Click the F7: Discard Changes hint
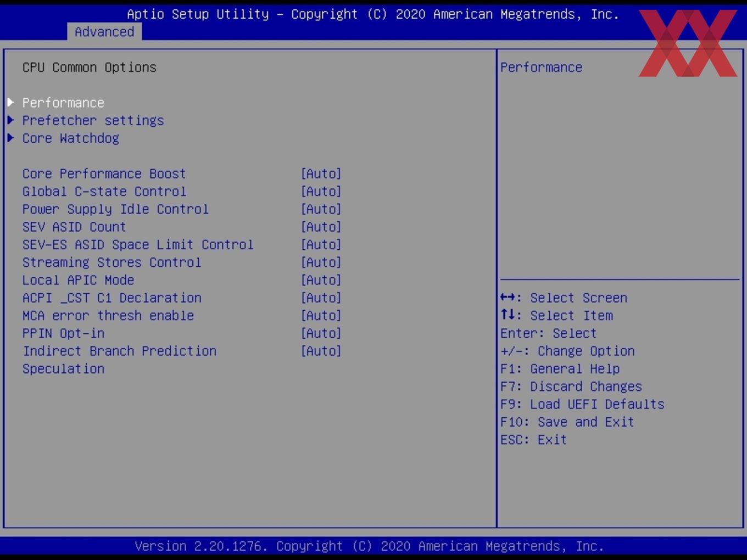This screenshot has height=560, width=747. point(571,387)
